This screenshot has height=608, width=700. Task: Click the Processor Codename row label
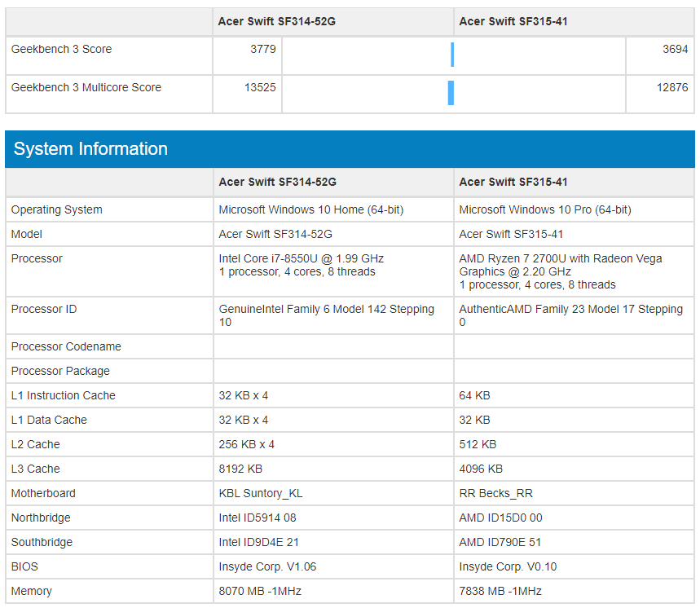[66, 347]
